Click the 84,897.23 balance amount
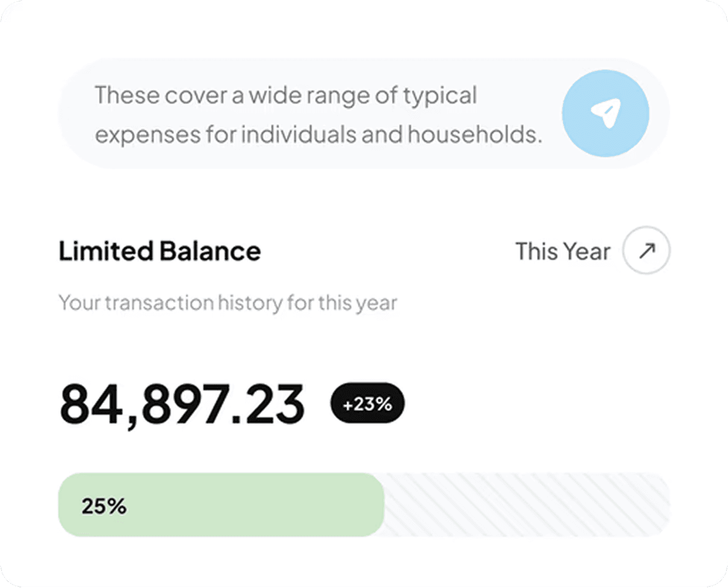 (182, 405)
